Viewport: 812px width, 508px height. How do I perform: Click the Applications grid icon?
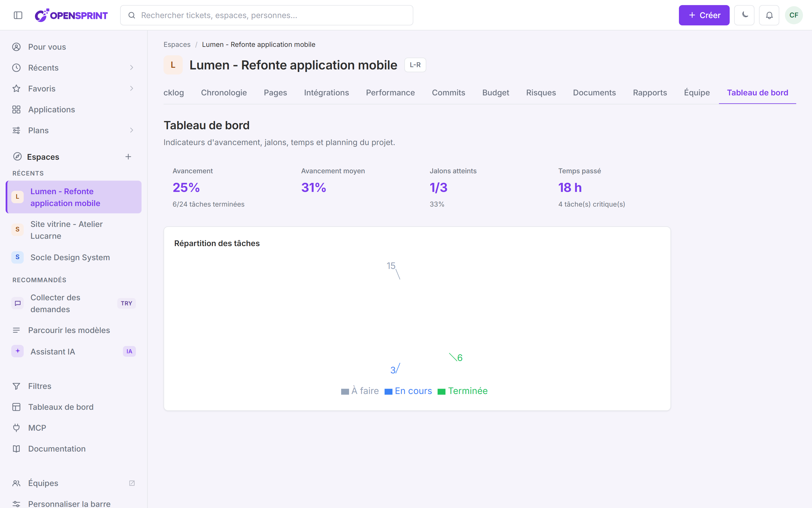pyautogui.click(x=16, y=110)
